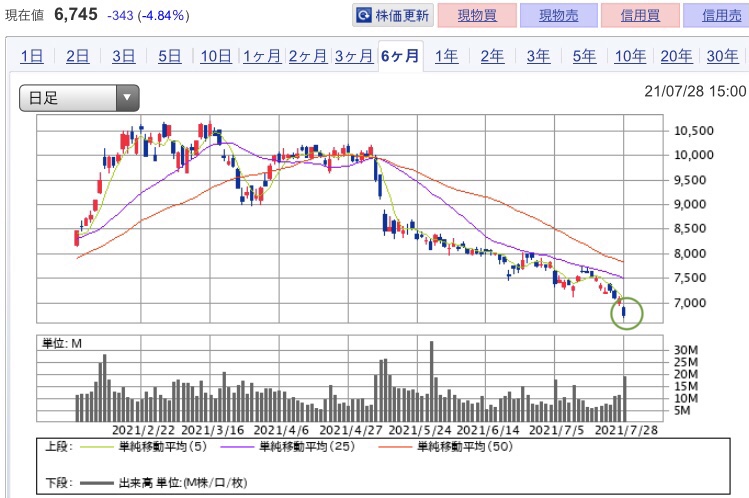The height and width of the screenshot is (498, 749).
Task: Click the 2021/6/14 date axis label
Action: pos(488,430)
